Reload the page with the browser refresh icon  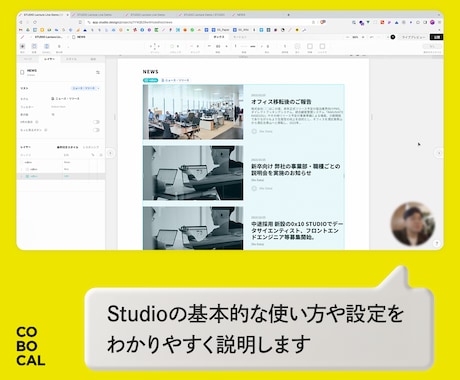pyautogui.click(x=35, y=22)
